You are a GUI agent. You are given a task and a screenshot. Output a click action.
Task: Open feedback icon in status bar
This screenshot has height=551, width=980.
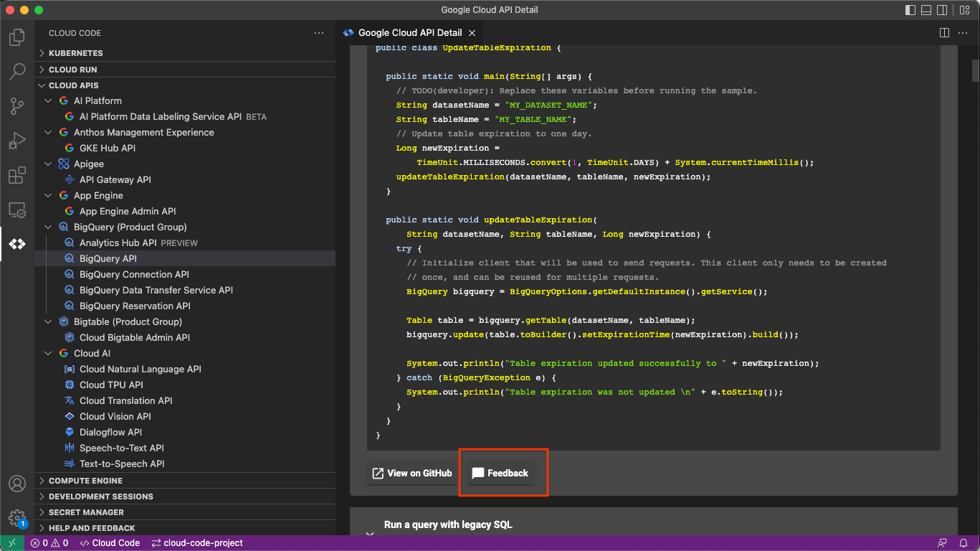[x=942, y=543]
